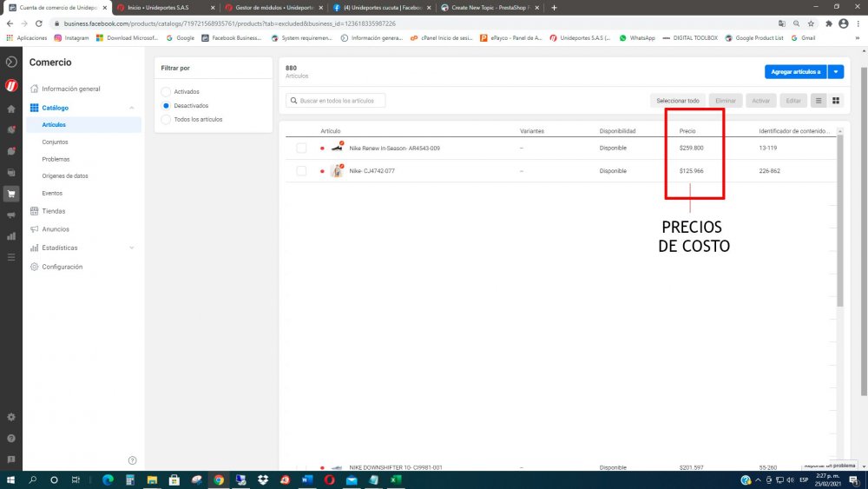The height and width of the screenshot is (489, 868).
Task: Open the Windows Start menu
Action: 10,479
